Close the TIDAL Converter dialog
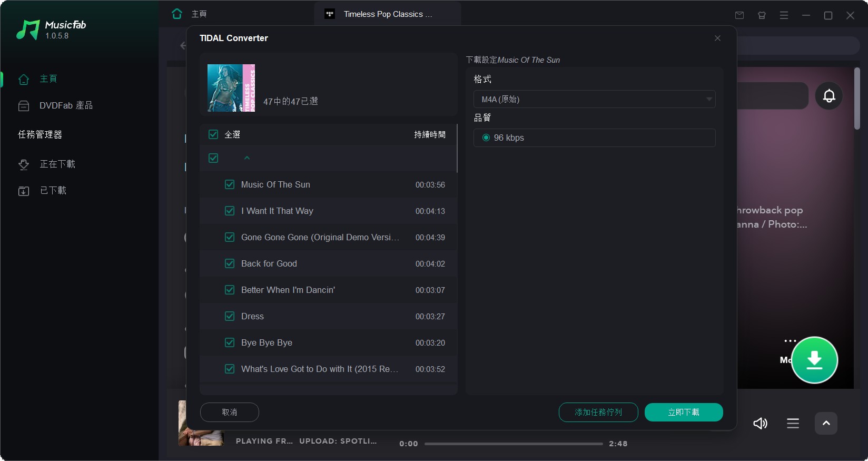868x461 pixels. (x=717, y=38)
